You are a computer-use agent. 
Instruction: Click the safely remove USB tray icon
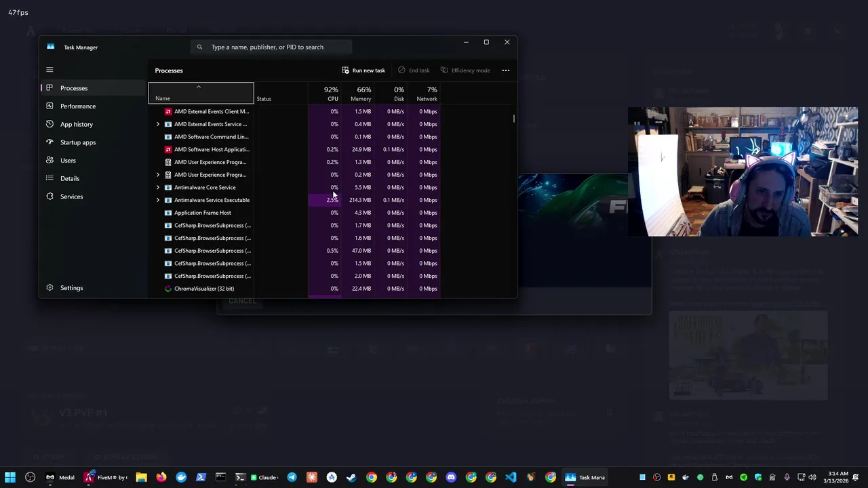point(715,477)
